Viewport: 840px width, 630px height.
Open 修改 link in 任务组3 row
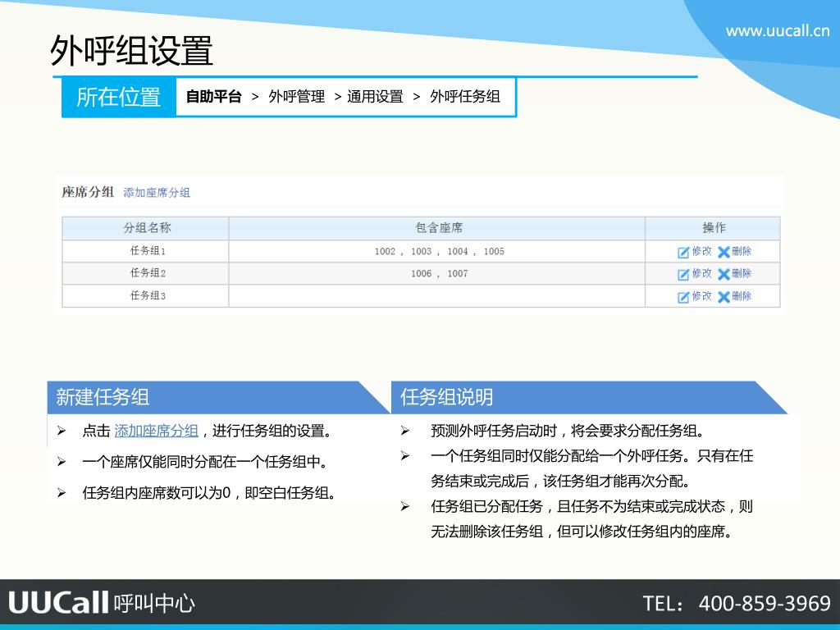[x=702, y=295]
